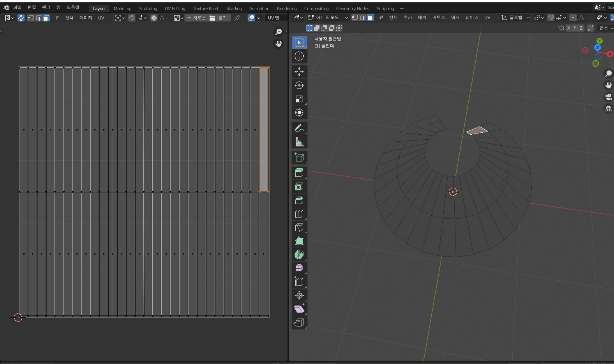This screenshot has height=364, width=614.
Task: Open 3D viewport editor type dropdown
Action: [x=298, y=18]
